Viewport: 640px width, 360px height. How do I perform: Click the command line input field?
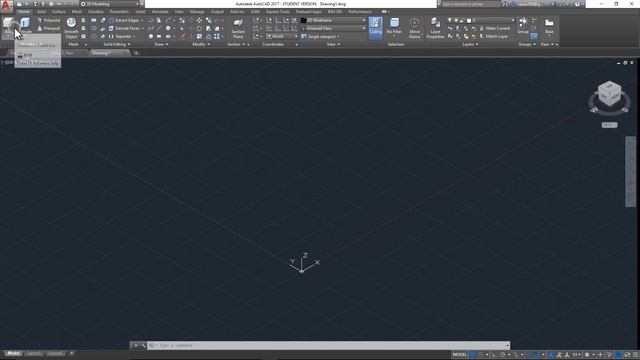coord(328,345)
